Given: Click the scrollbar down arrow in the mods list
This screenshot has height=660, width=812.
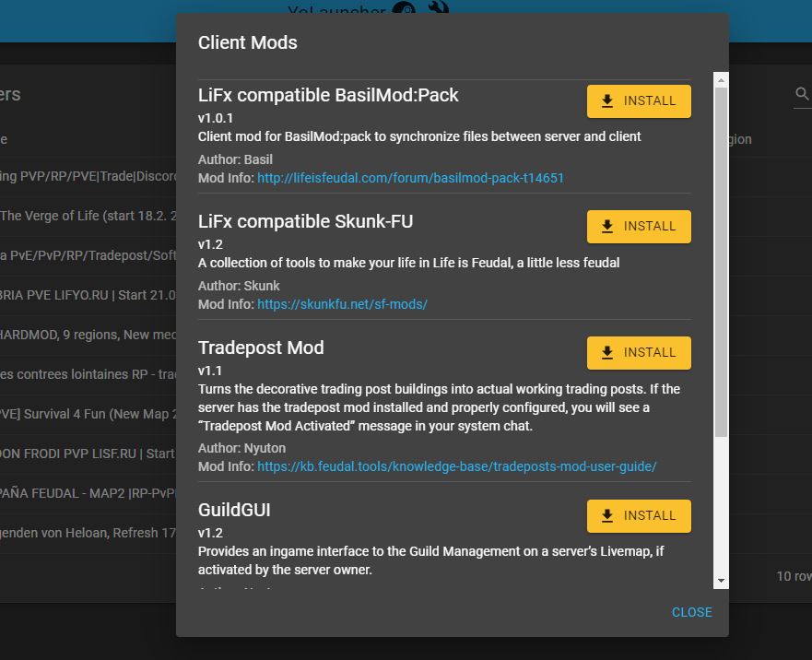Looking at the screenshot, I should 721,582.
